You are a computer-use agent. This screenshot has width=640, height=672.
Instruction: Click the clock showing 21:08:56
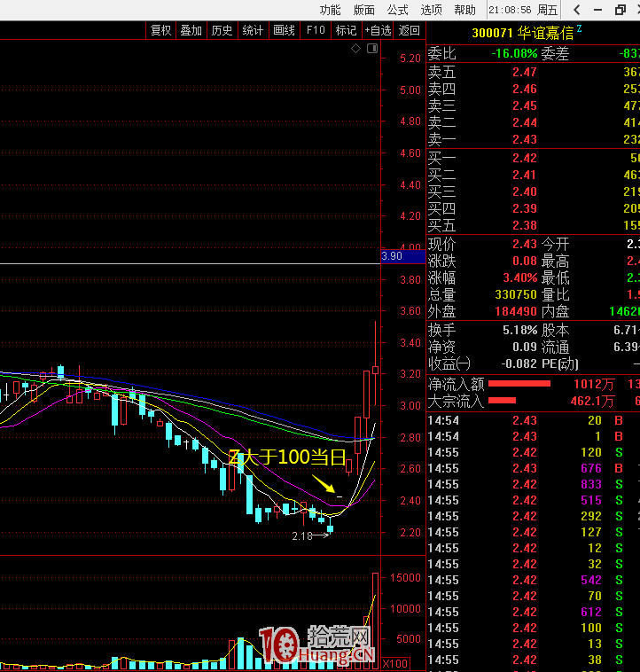(x=510, y=10)
